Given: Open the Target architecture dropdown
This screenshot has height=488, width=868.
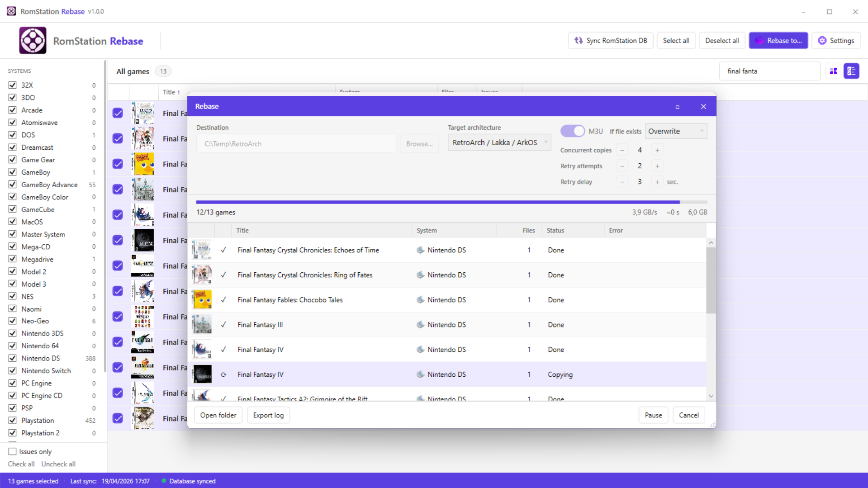Looking at the screenshot, I should point(499,142).
